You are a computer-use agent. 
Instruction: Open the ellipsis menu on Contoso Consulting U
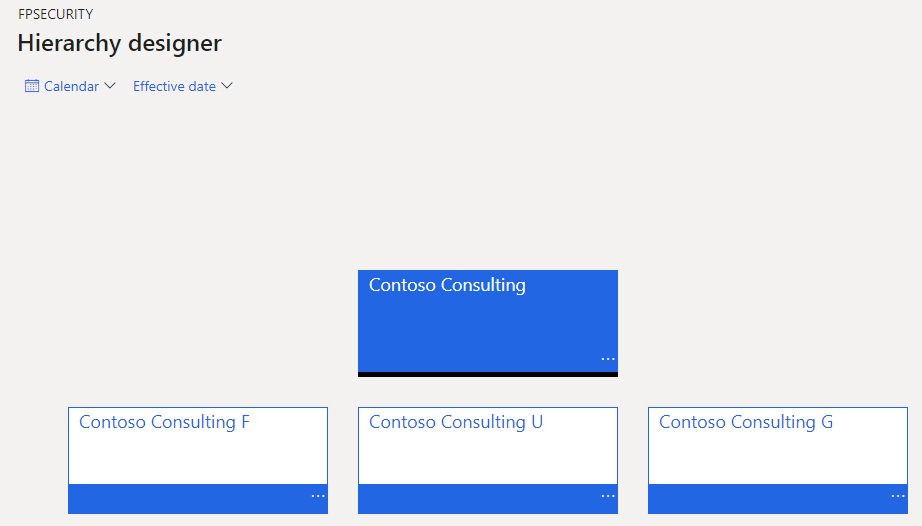607,496
